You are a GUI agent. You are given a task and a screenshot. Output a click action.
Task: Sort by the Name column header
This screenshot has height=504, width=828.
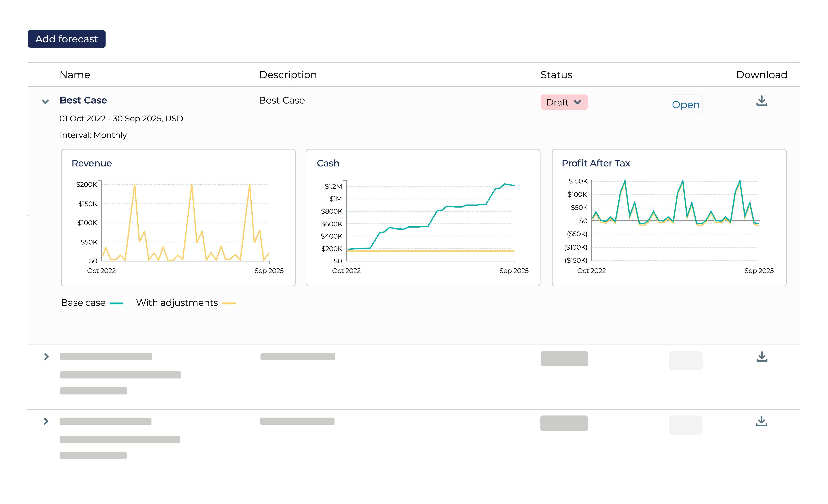point(75,75)
